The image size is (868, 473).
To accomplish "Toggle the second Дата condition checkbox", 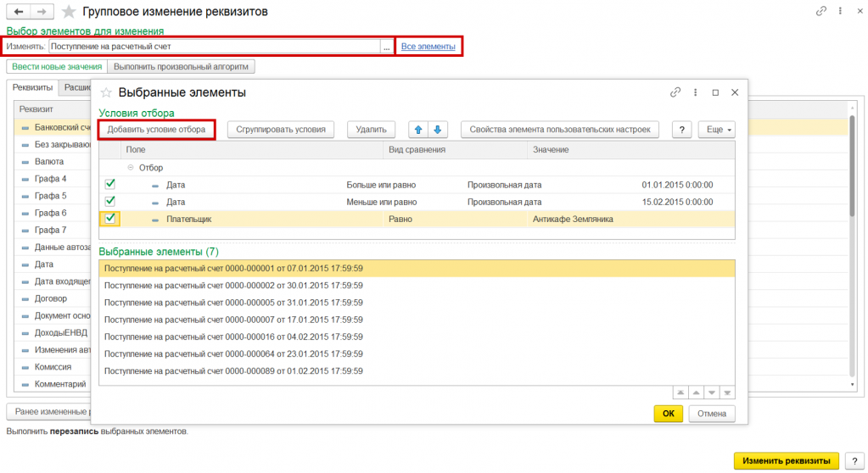I will 109,202.
